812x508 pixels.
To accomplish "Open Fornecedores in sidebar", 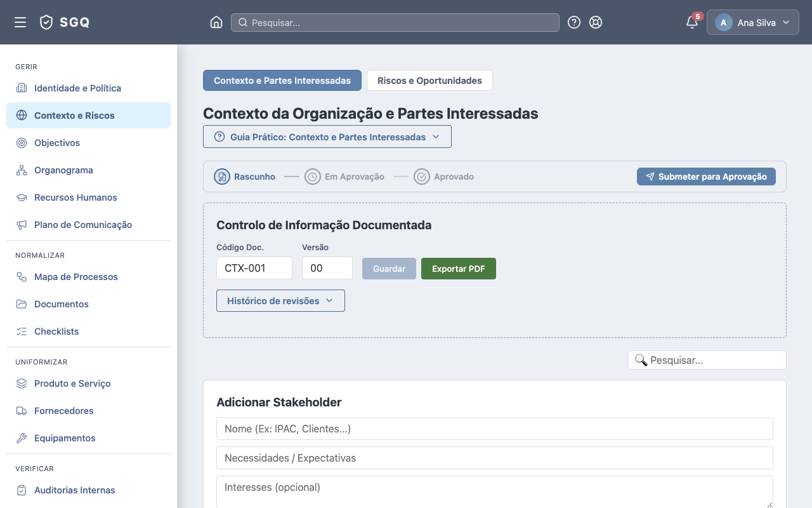I will (88, 410).
